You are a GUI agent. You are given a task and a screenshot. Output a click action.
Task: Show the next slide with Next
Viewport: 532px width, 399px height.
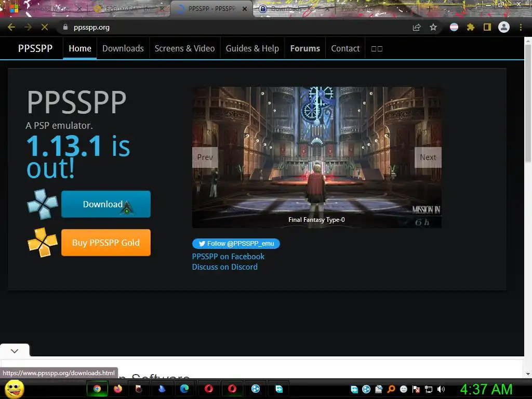point(428,157)
